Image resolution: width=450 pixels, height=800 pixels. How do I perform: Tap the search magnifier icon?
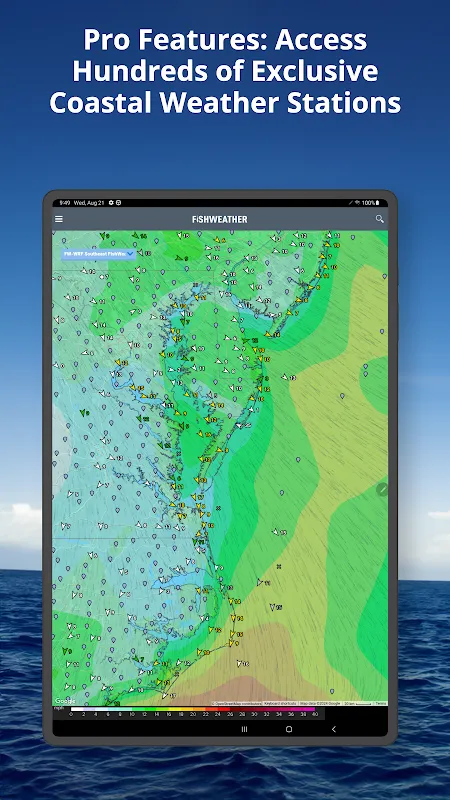pyautogui.click(x=379, y=218)
